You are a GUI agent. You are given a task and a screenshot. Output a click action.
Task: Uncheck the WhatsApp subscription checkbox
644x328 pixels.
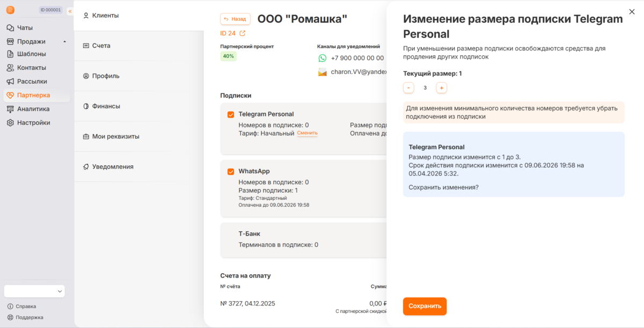(x=231, y=171)
